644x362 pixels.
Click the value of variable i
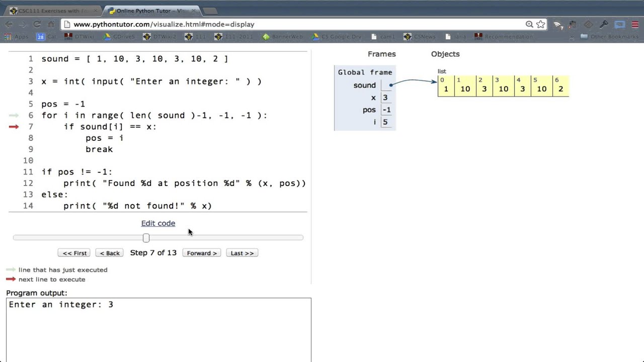point(385,122)
